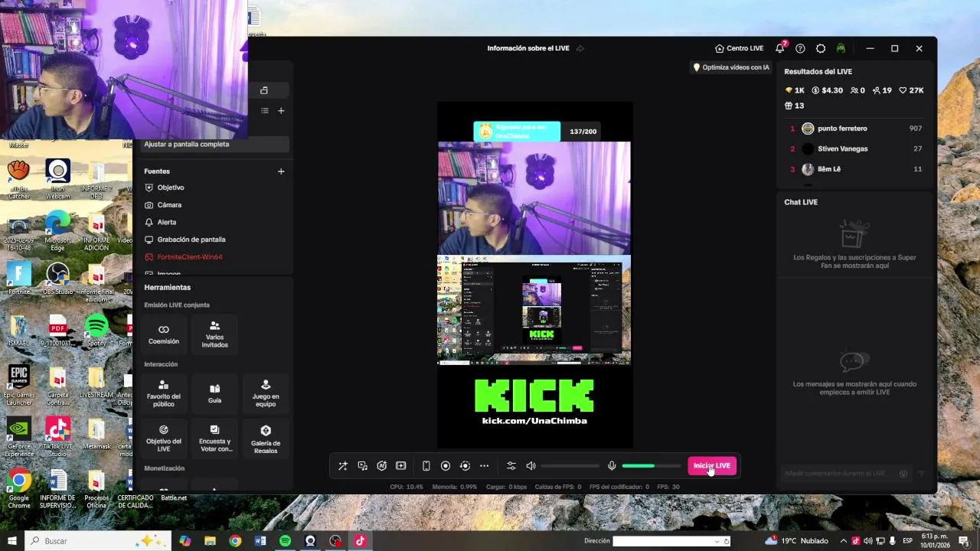Show hidden system tray icons chevron

(x=844, y=541)
